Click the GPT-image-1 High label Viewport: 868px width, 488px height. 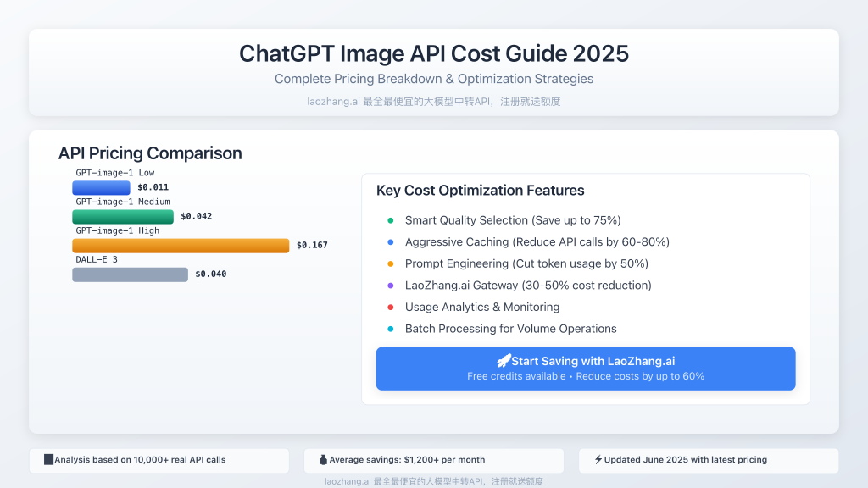pos(117,230)
